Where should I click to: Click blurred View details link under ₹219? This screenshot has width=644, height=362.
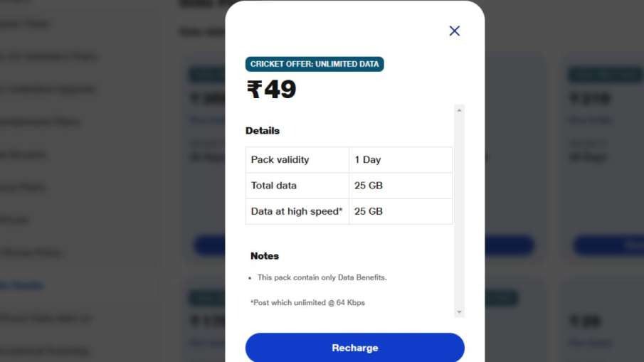point(590,120)
